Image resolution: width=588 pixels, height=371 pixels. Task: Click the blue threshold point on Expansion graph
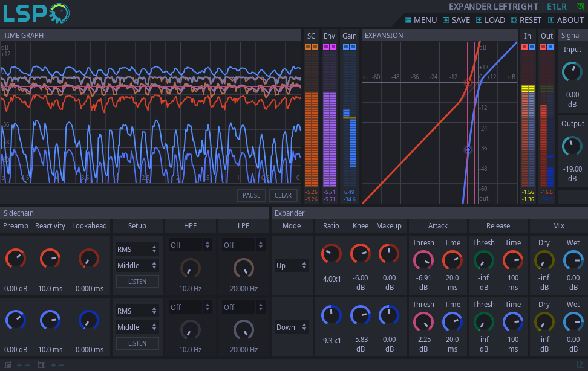point(468,150)
